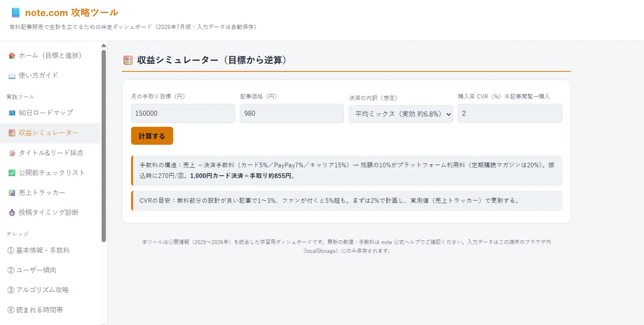Open the 使い方ガイド menu item

coord(50,76)
